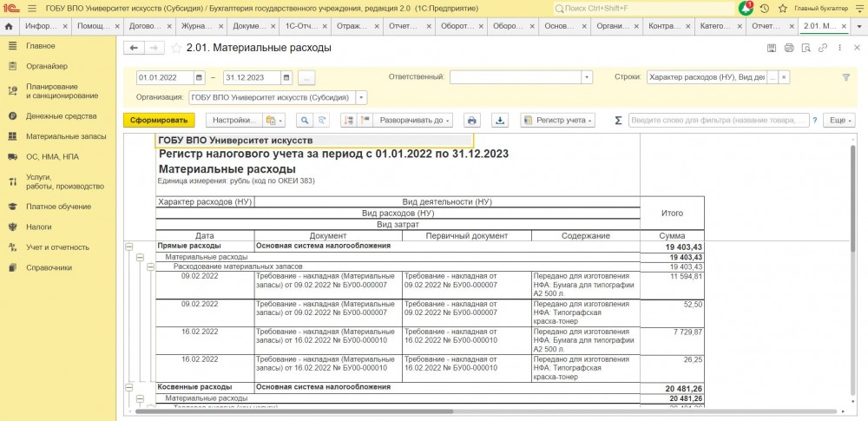Click the print report icon
The image size is (868, 421).
pos(471,120)
